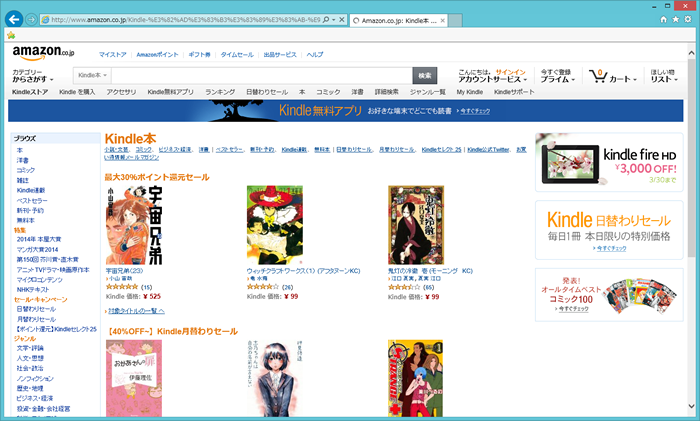Image resolution: width=700 pixels, height=421 pixels.
Task: Open Amazonポイント link
Action: [157, 54]
